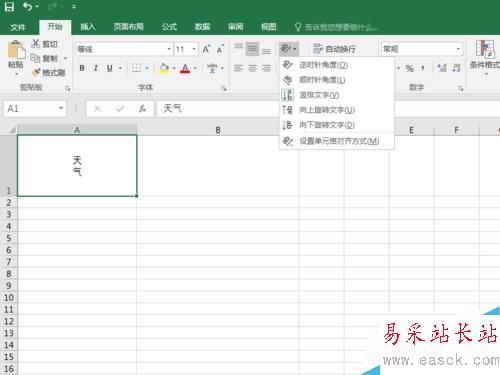Screen dimensions: 500x375
Task: Open the Name Box dropdown arrow
Action: coord(61,108)
